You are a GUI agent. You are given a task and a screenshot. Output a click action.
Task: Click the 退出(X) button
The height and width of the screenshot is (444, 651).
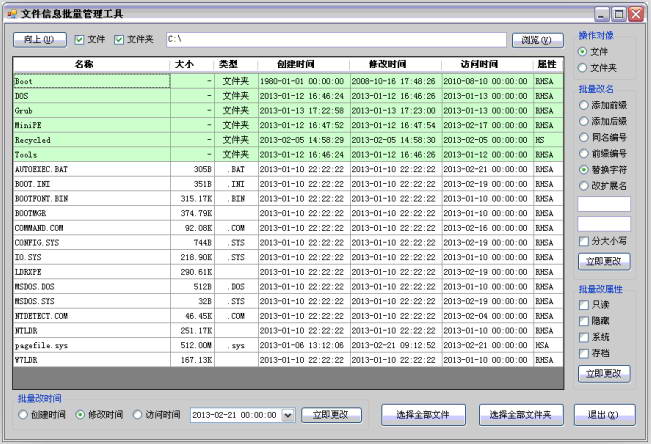click(x=604, y=415)
